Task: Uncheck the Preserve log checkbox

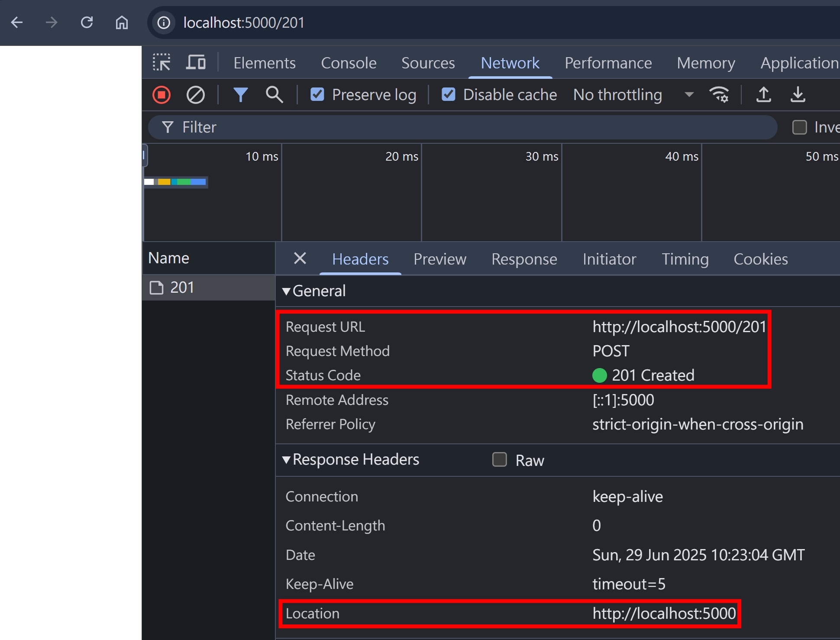Action: pyautogui.click(x=317, y=94)
